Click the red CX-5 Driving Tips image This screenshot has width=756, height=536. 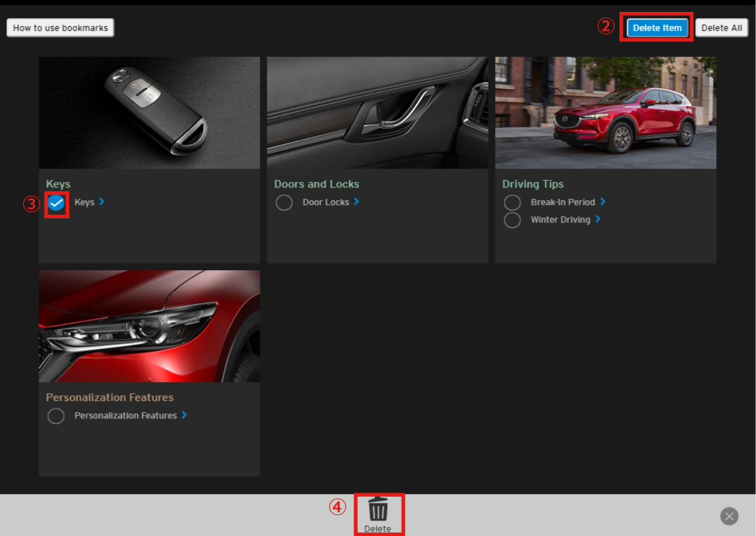pyautogui.click(x=605, y=112)
